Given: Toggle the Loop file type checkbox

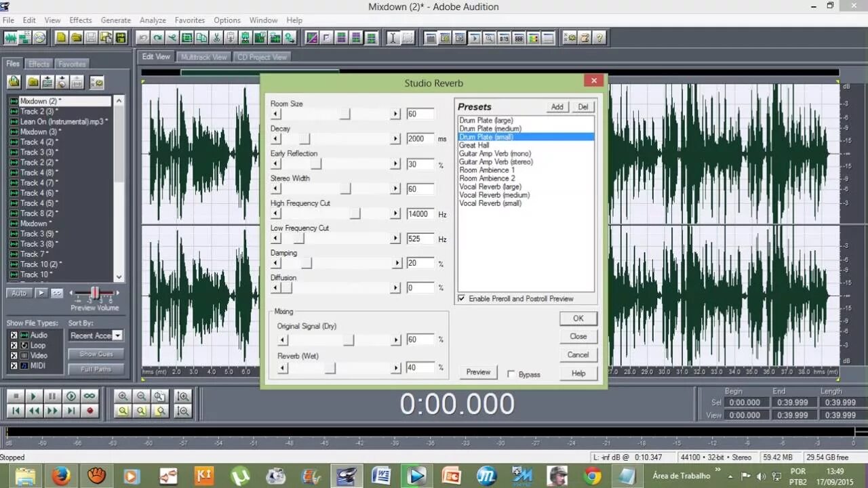Looking at the screenshot, I should [14, 346].
